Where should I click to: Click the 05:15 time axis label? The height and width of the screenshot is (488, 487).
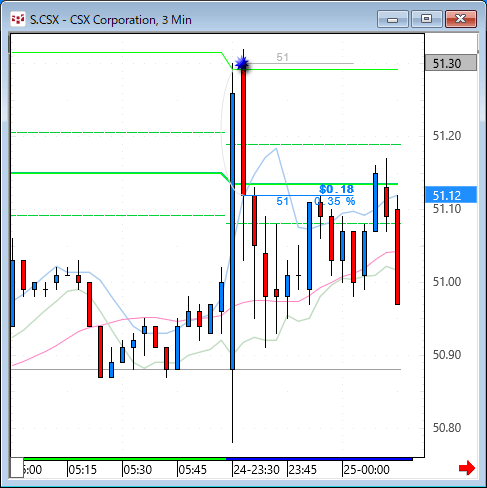click(x=82, y=470)
